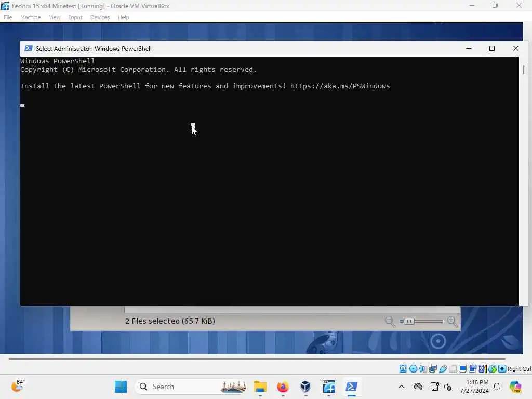Click the Right Ctrl host key label
The image size is (532, 399).
(x=520, y=369)
